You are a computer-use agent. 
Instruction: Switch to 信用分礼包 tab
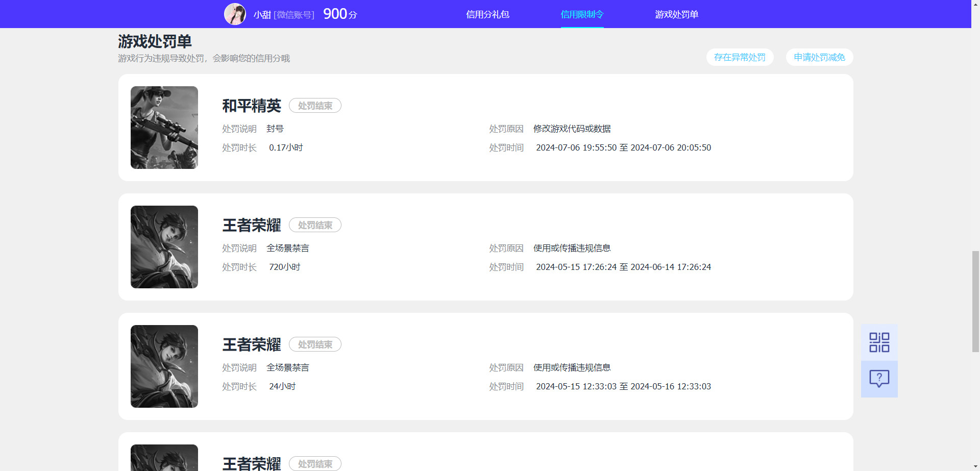(x=487, y=14)
